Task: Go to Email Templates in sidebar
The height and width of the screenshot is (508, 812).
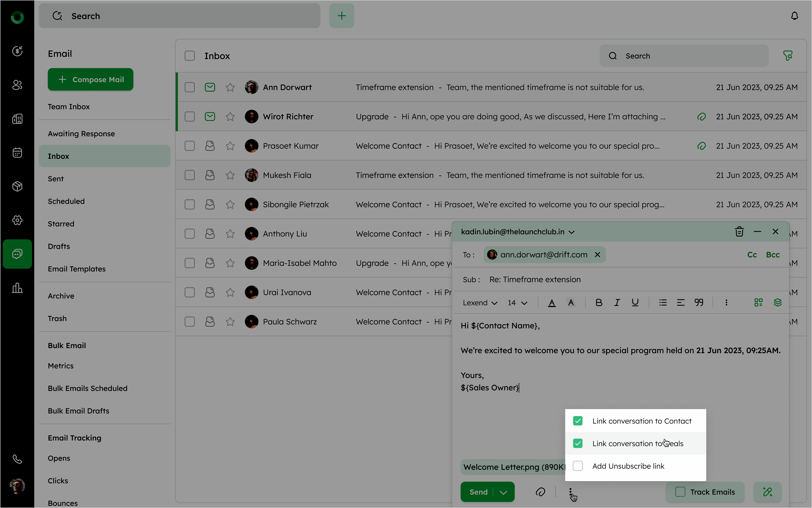Action: [77, 269]
